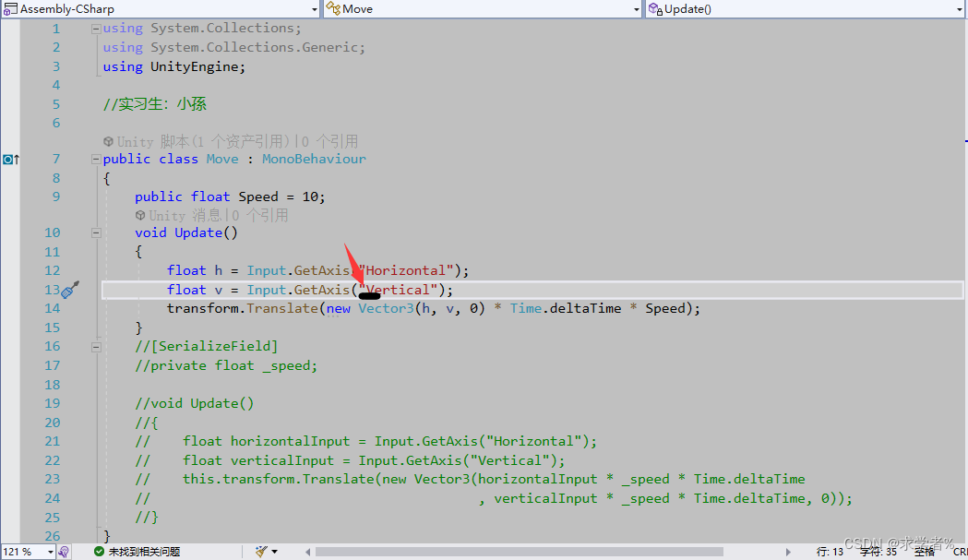Click the Unity cube icon above class Move

tap(108, 141)
